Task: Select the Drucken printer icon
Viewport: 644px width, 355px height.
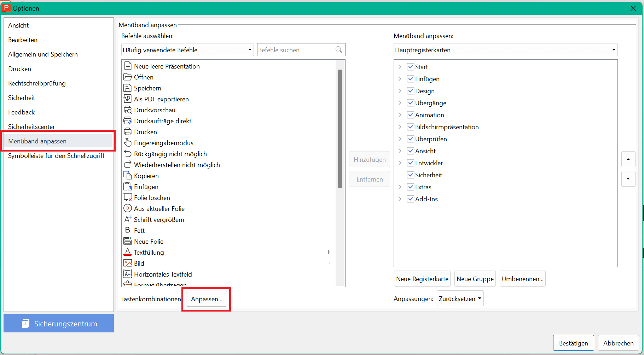Action: (128, 132)
